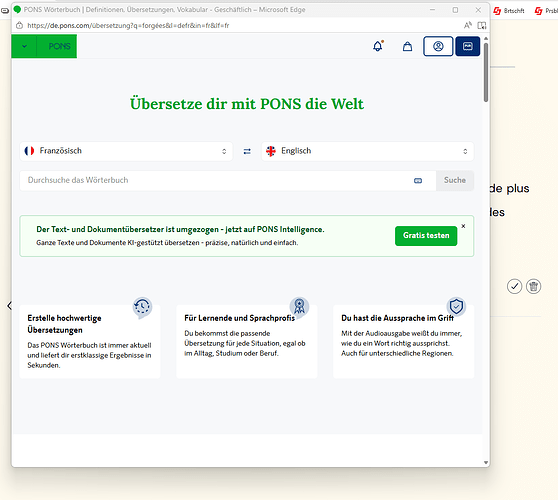Image resolution: width=558 pixels, height=500 pixels.
Task: Maximize the Microsoft Edge popup window
Action: click(x=455, y=10)
